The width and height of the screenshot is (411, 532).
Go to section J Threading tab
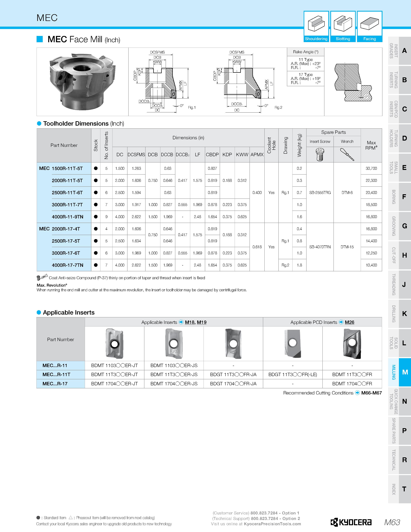(x=399, y=285)
